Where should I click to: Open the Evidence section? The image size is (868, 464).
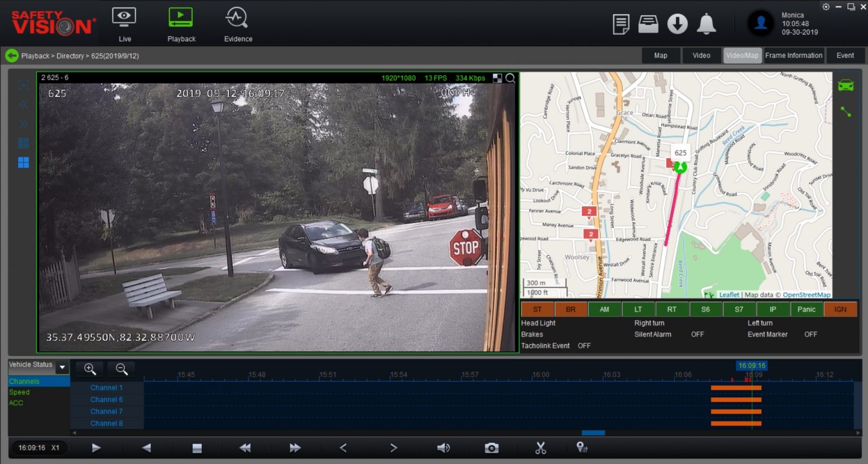(237, 24)
